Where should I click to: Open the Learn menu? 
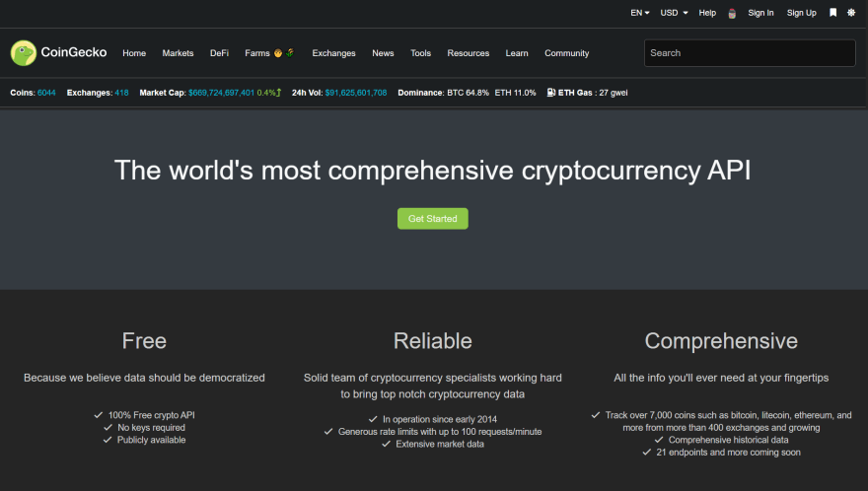click(x=517, y=53)
